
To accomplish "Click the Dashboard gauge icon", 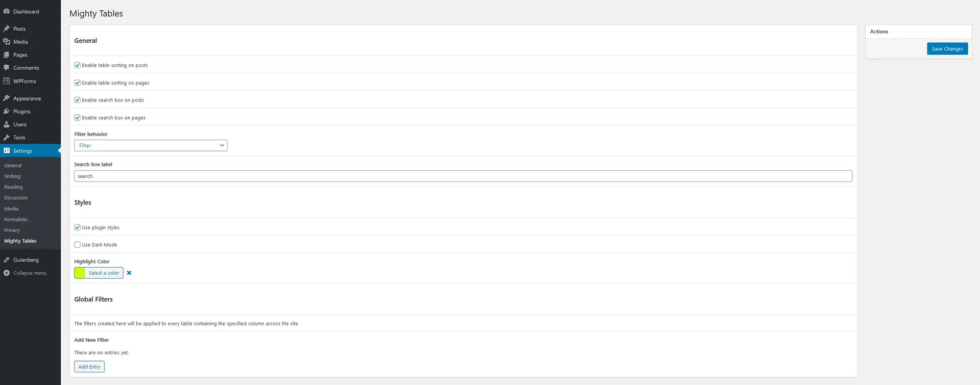I will [7, 11].
